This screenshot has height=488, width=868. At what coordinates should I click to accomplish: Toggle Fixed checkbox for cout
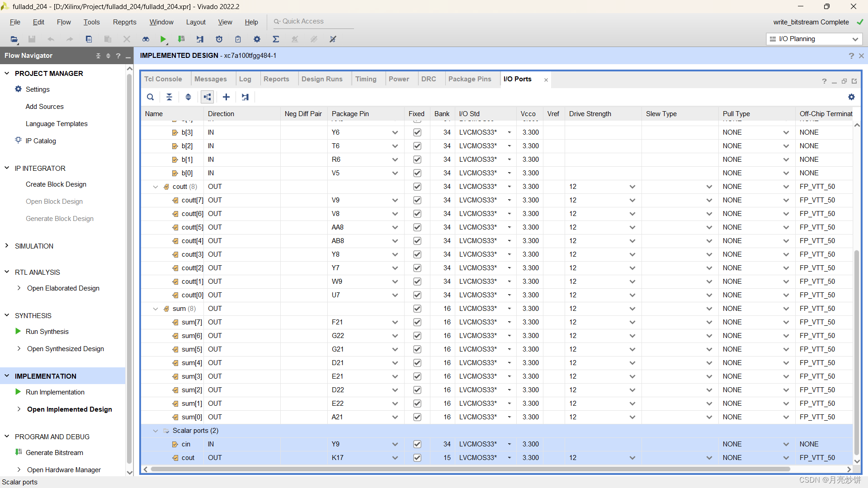(417, 458)
